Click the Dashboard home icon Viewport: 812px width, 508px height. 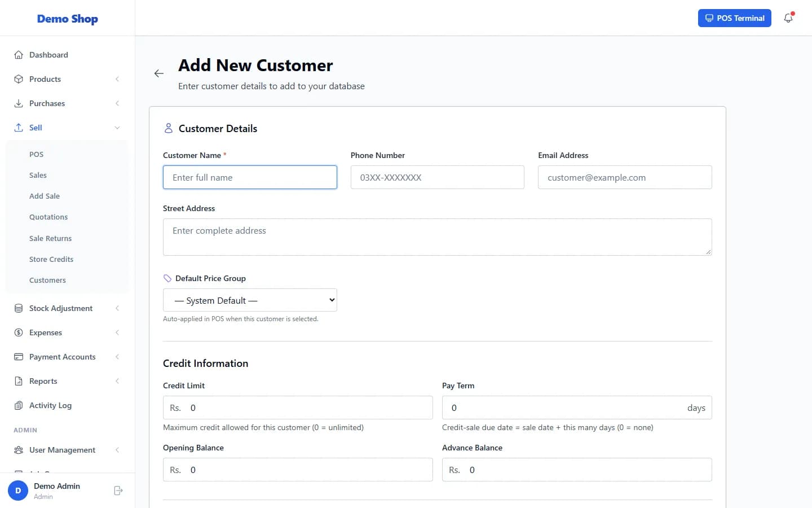(x=19, y=55)
